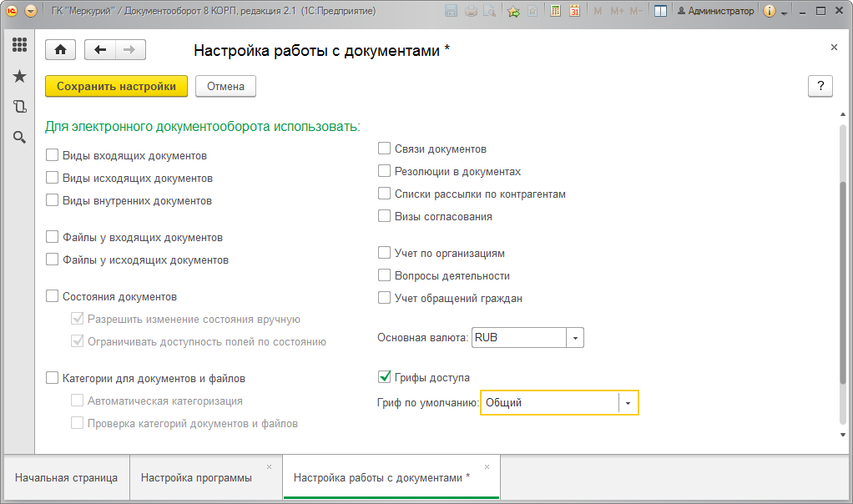
Task: Open the search magnifier in sidebar
Action: pos(19,137)
